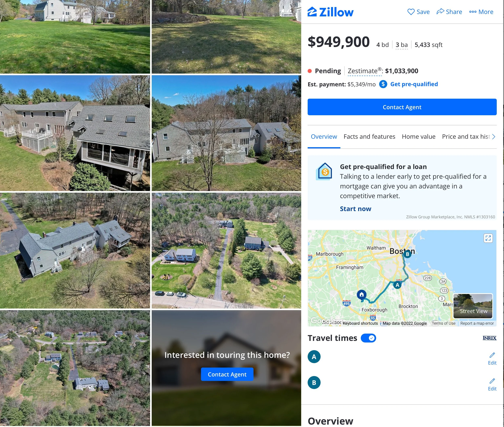The width and height of the screenshot is (504, 427).
Task: Click the blue Contact Agent button
Action: tap(402, 107)
